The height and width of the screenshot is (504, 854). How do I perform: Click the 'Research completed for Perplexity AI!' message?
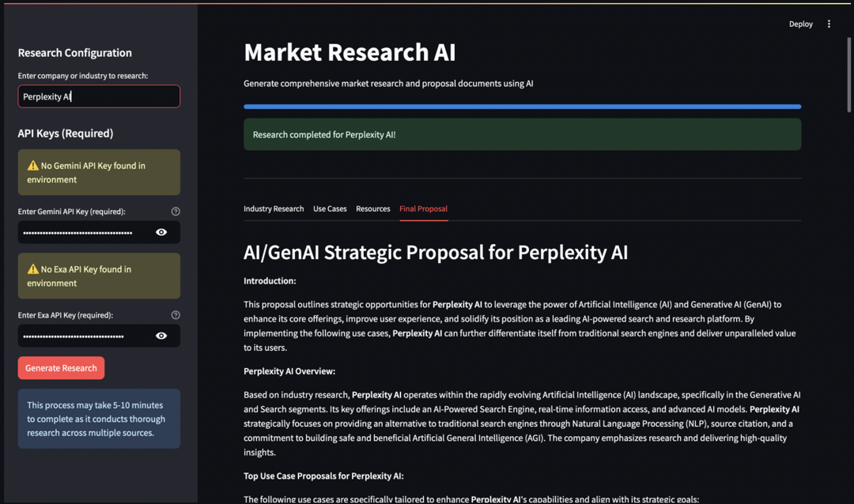click(x=523, y=134)
